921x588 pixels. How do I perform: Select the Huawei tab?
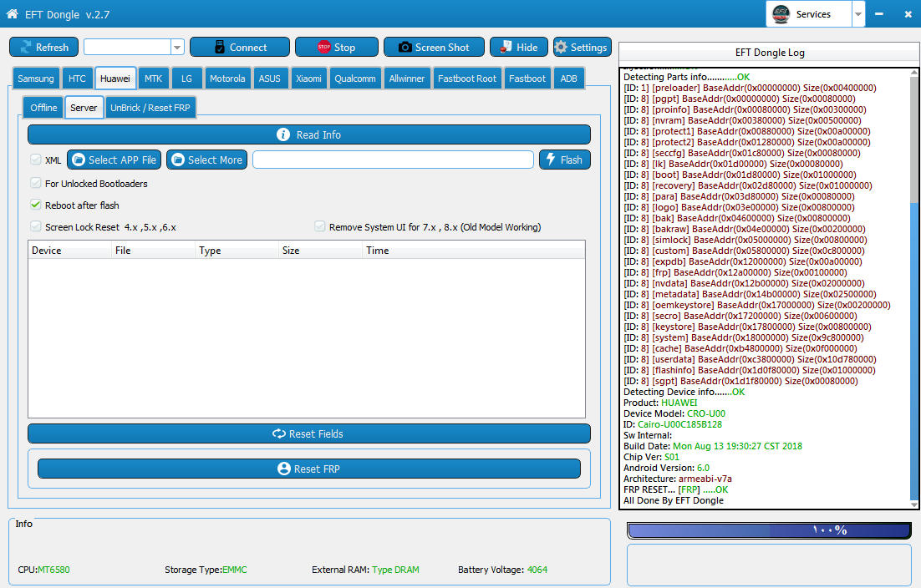(x=115, y=78)
